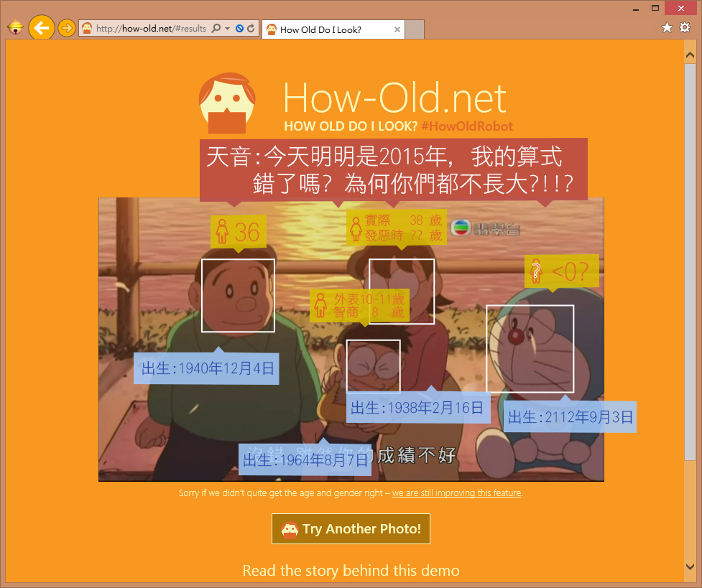This screenshot has width=702, height=588.
Task: Open 'we are still improving this feature' link
Action: point(457,493)
